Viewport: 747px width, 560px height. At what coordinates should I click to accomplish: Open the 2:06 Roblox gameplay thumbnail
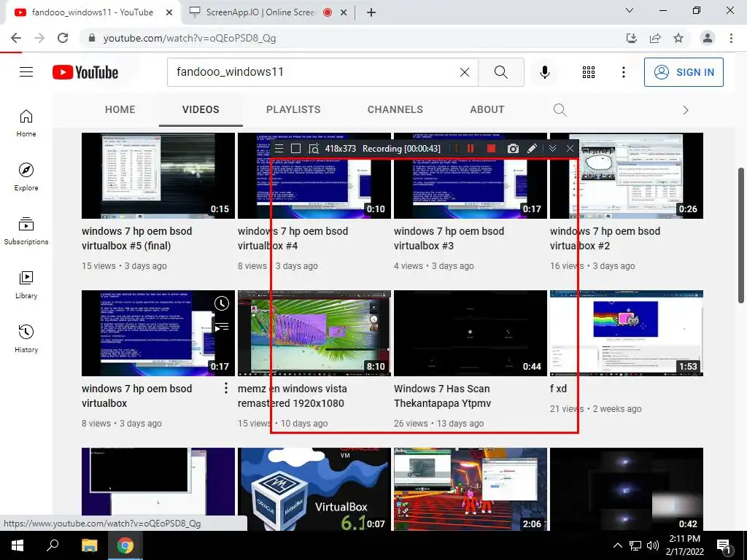pyautogui.click(x=471, y=489)
